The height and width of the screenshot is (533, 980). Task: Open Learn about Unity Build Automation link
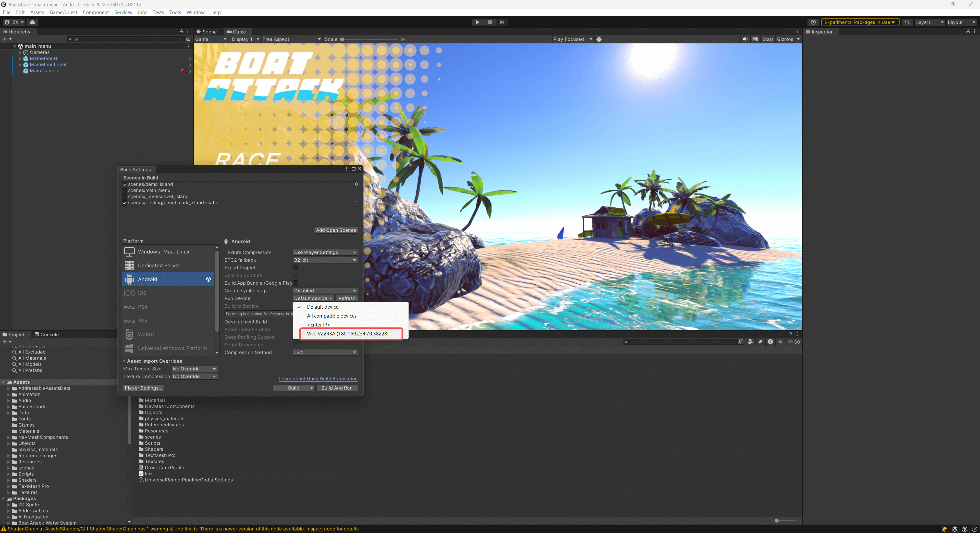318,379
